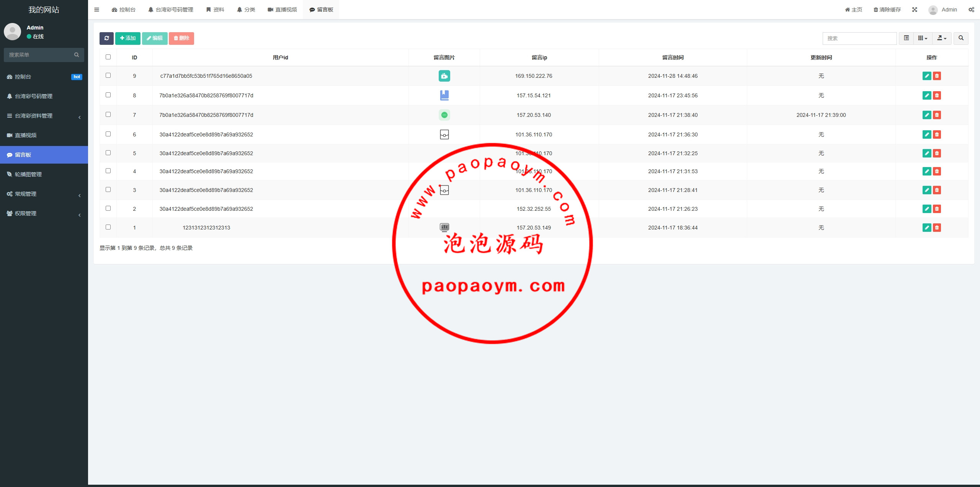Screen dimensions: 980x487
Task: Select checkbox for row ID 1
Action: tap(108, 227)
